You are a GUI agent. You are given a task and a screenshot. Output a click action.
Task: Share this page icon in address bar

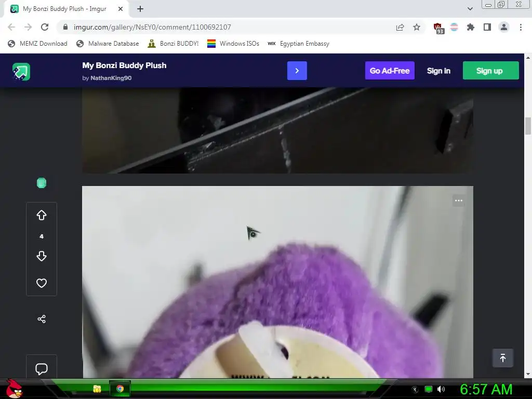400,27
